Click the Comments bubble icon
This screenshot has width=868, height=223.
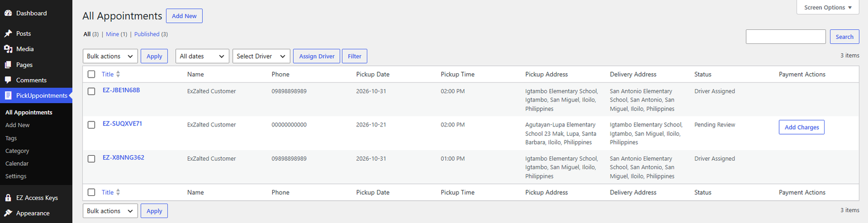click(8, 80)
